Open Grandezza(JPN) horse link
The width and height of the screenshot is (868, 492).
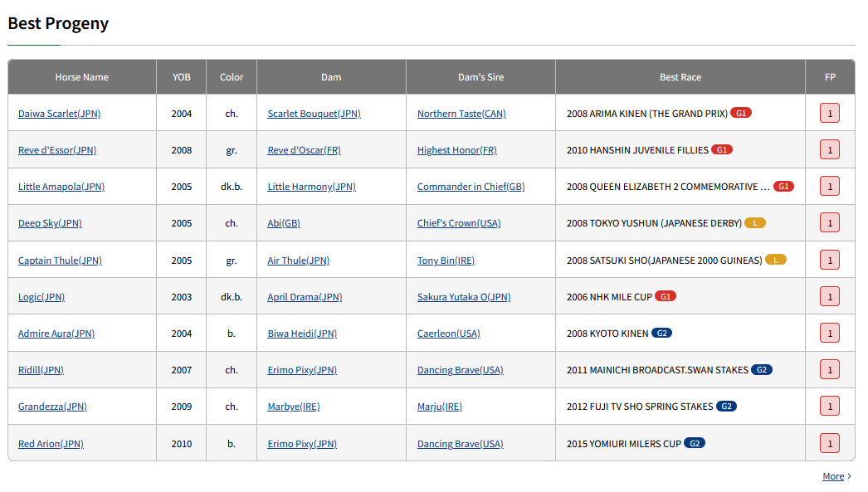click(x=52, y=407)
